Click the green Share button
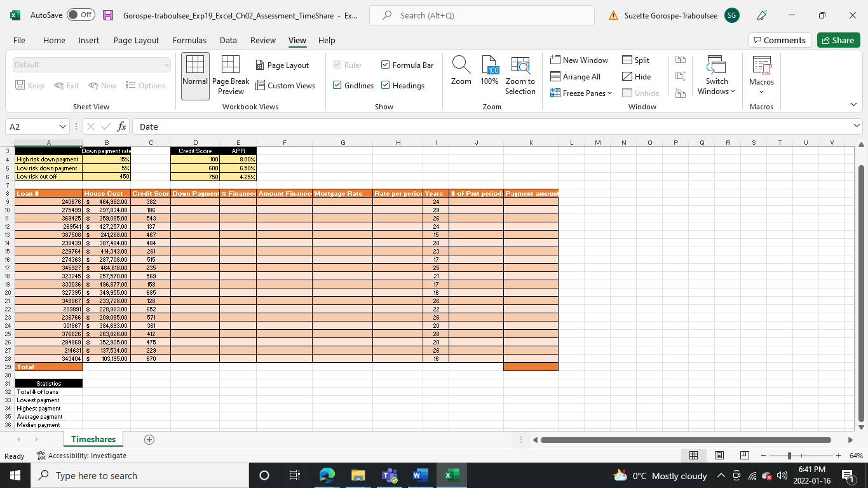The image size is (868, 488). point(838,40)
